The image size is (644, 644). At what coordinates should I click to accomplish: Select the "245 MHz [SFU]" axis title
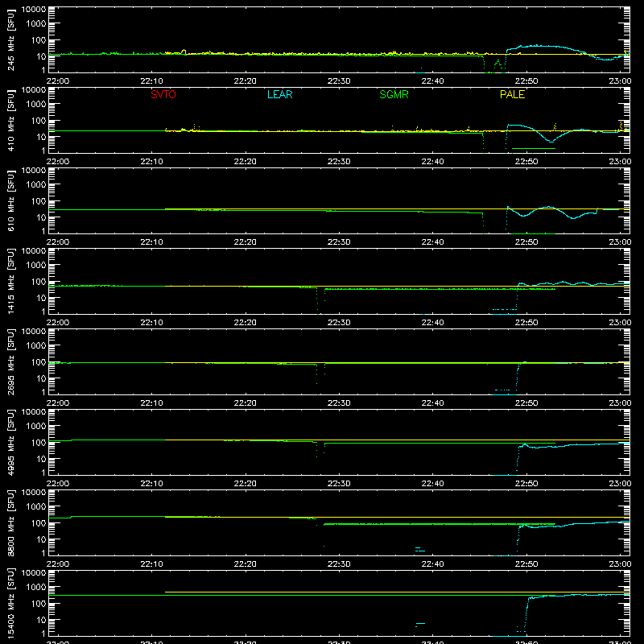(x=11, y=40)
